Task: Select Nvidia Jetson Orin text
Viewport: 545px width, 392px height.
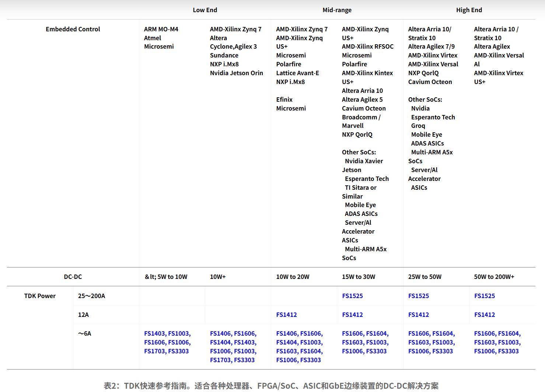Action: (x=236, y=73)
